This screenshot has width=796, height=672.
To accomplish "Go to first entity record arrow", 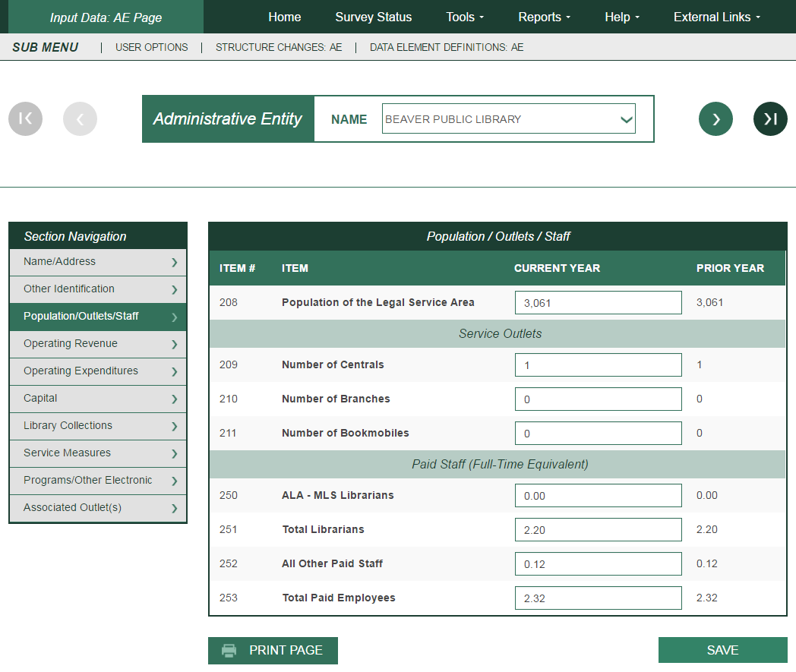I will (25, 118).
